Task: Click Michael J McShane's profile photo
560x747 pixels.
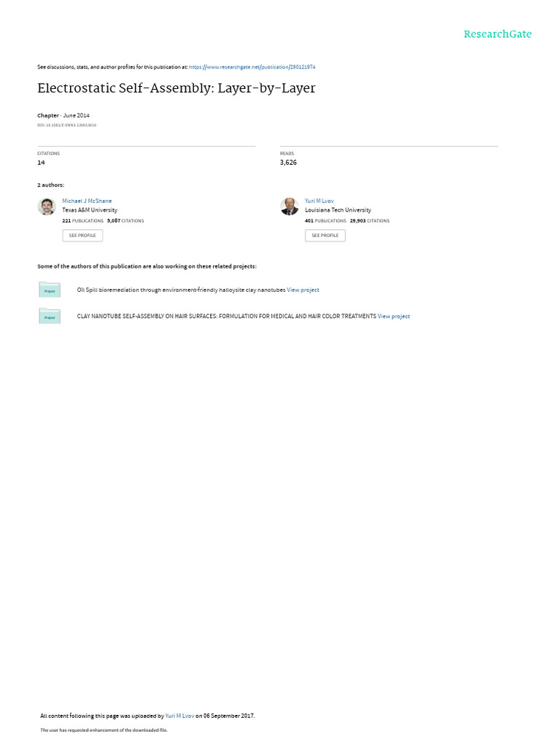Action: tap(47, 206)
